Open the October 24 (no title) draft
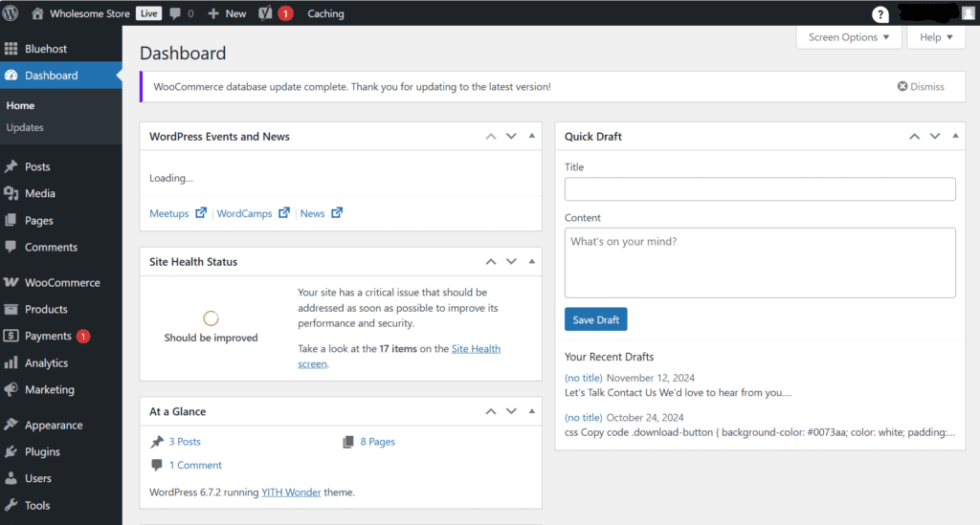The width and height of the screenshot is (980, 525). 583,417
